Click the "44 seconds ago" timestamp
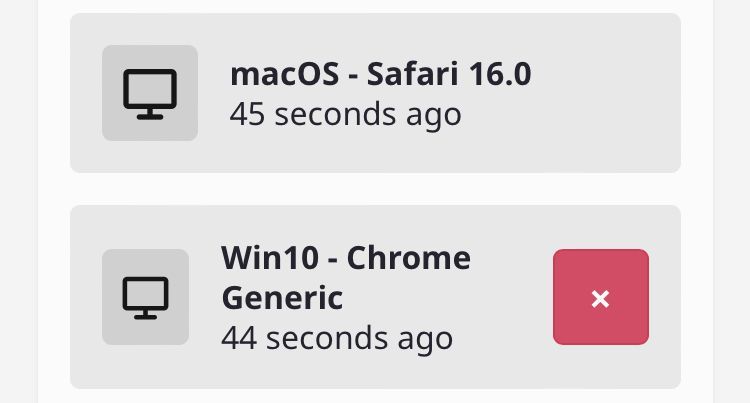The height and width of the screenshot is (403, 750). (x=337, y=338)
